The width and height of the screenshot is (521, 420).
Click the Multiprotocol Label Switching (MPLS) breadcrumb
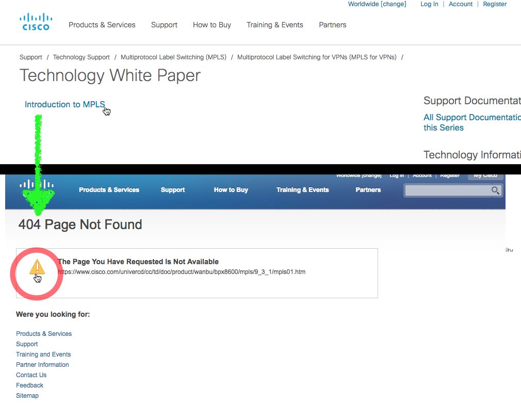(x=173, y=57)
